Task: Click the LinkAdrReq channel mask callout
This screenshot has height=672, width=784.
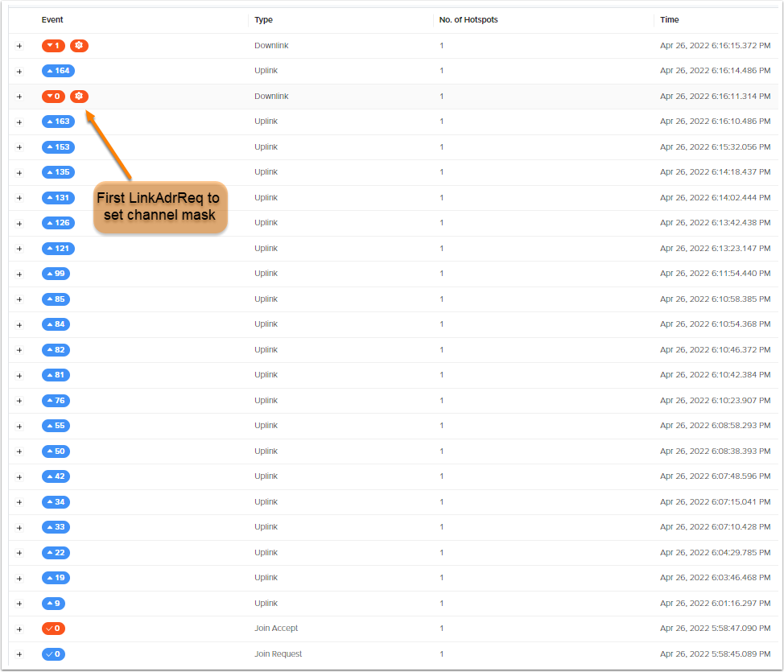Action: point(160,208)
